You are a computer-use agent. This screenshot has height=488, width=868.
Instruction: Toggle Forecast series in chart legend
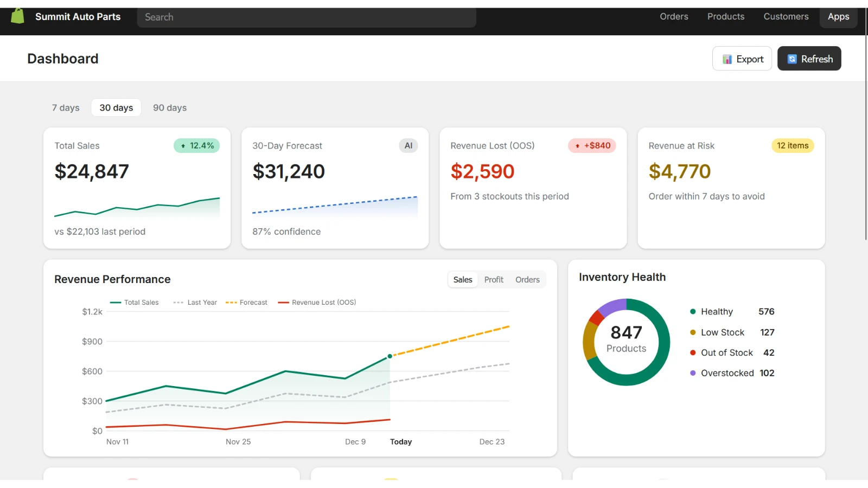coord(247,303)
